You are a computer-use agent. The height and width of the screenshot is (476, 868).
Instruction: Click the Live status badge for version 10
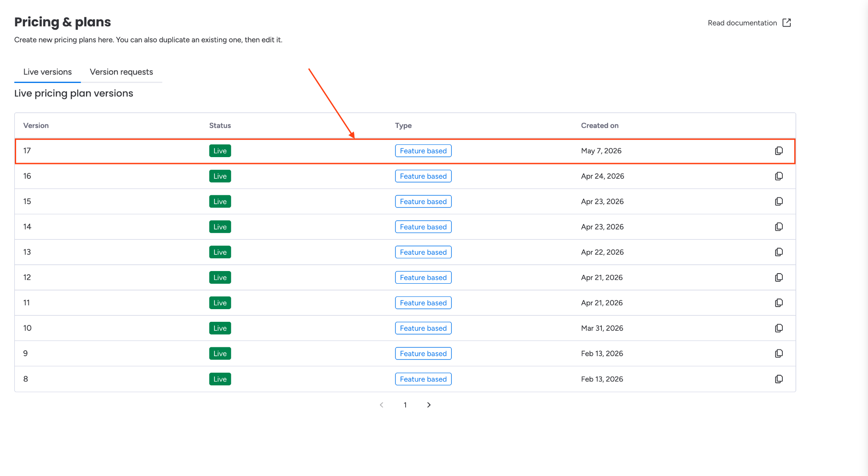click(x=220, y=328)
